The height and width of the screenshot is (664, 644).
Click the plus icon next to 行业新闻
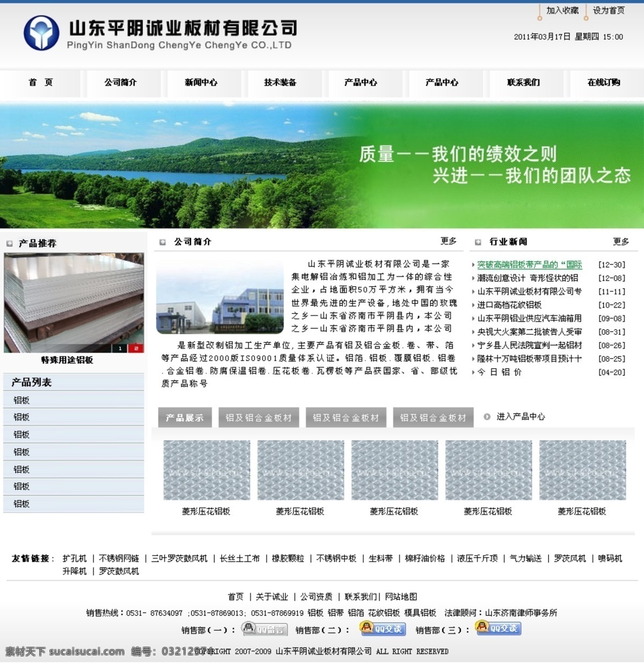coord(478,242)
